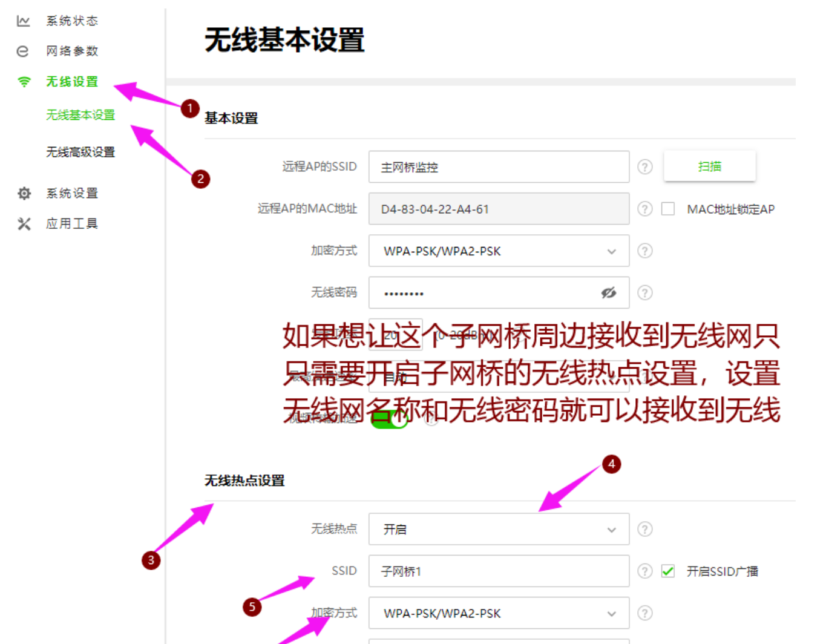The image size is (826, 644).
Task: Select 无线基本设置 in the sidebar
Action: point(80,115)
